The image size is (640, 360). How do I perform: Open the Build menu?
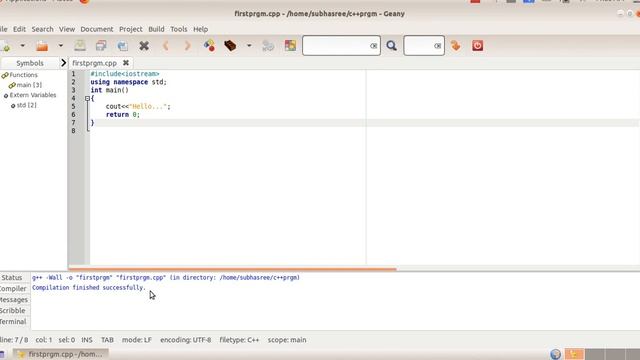[x=156, y=29]
